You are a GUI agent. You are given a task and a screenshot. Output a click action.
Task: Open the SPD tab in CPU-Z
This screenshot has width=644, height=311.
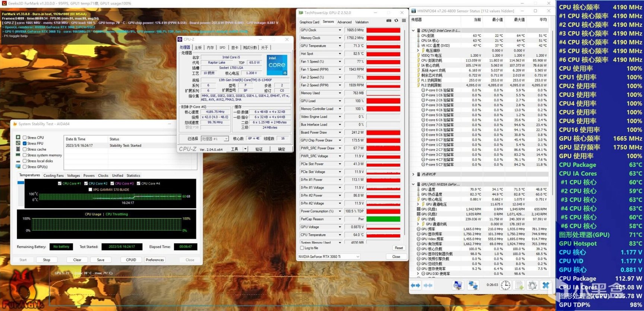point(222,48)
